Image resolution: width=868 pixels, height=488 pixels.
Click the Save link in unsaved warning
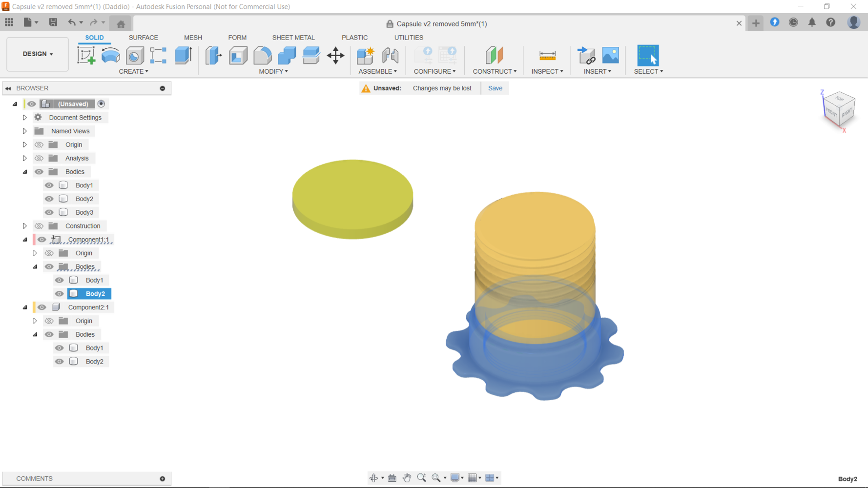click(495, 88)
